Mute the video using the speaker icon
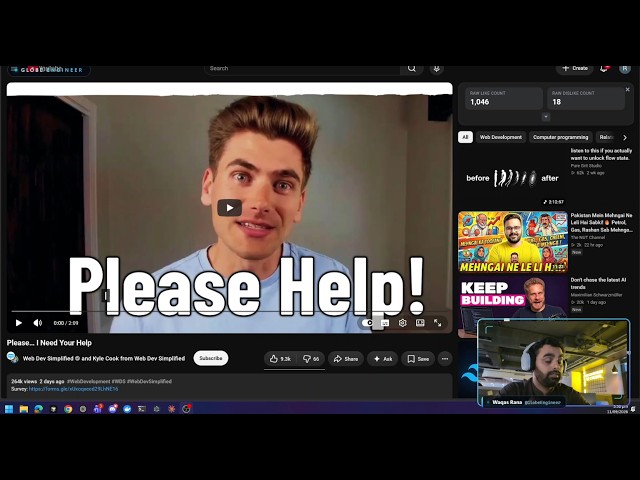This screenshot has width=640, height=480. pyautogui.click(x=38, y=323)
